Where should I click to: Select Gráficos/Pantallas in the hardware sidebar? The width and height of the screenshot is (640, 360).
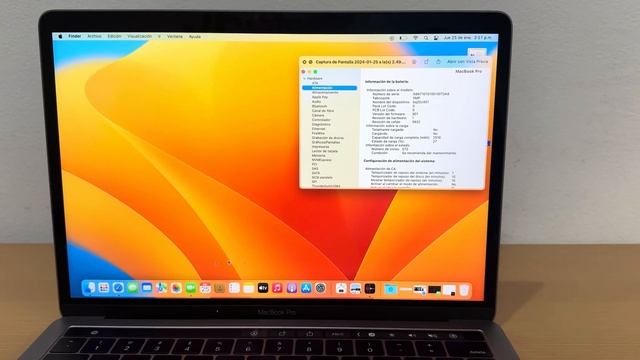point(326,142)
